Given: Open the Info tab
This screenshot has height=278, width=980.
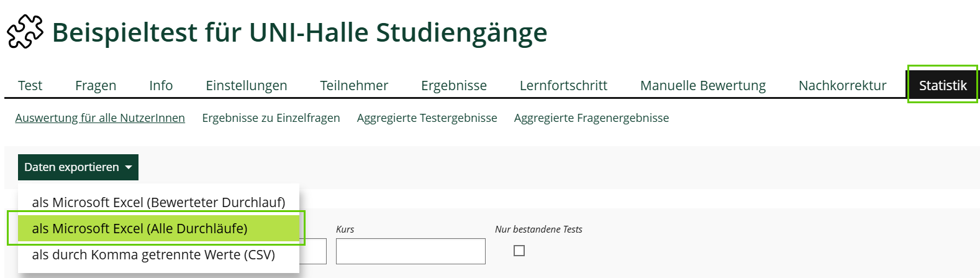Looking at the screenshot, I should (161, 85).
